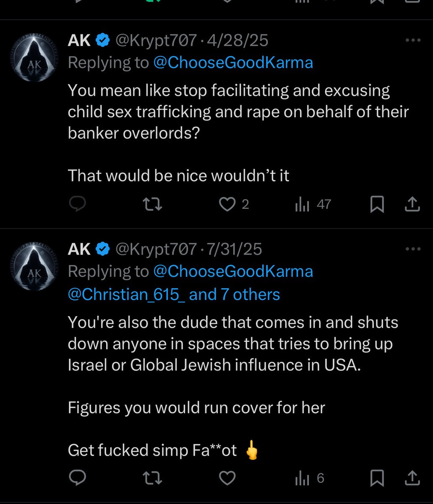Image resolution: width=433 pixels, height=504 pixels.
Task: Open the more options menu on 7/31/25 post
Action: [x=413, y=249]
